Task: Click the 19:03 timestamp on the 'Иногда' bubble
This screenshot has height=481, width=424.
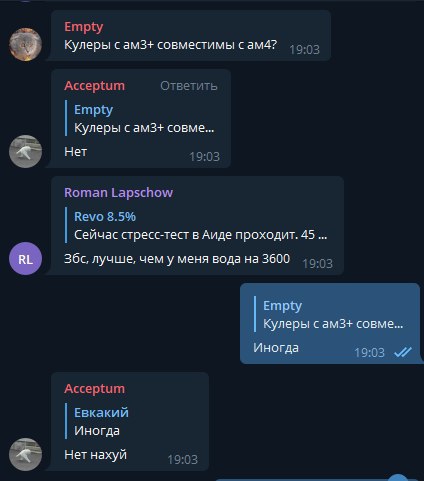Action: [369, 353]
